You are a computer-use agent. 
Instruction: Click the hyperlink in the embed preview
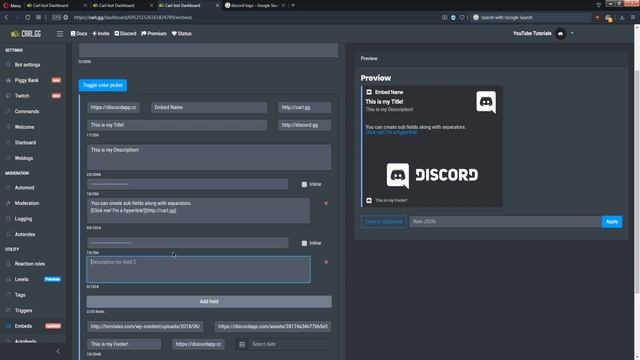coord(391,132)
